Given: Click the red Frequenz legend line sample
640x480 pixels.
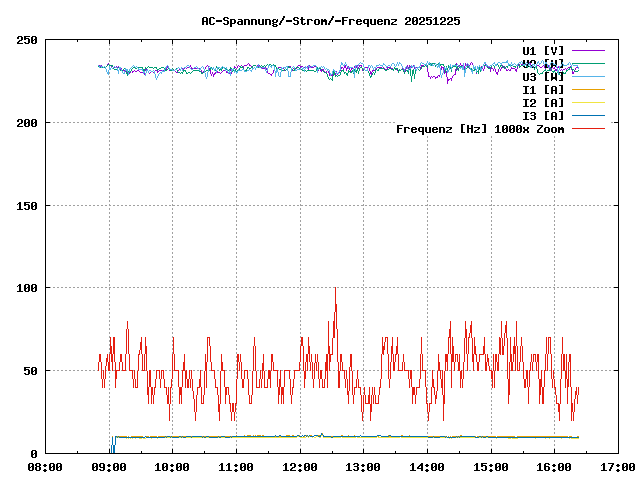Looking at the screenshot, I should pyautogui.click(x=589, y=128).
